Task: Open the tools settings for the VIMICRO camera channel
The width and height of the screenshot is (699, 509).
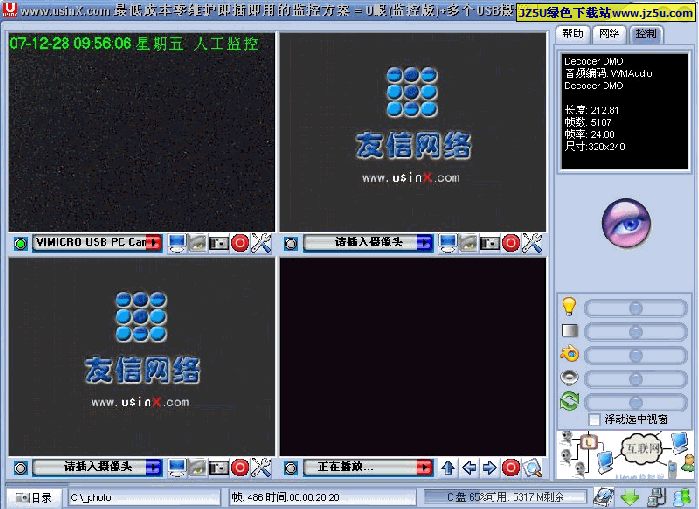Action: [x=261, y=243]
